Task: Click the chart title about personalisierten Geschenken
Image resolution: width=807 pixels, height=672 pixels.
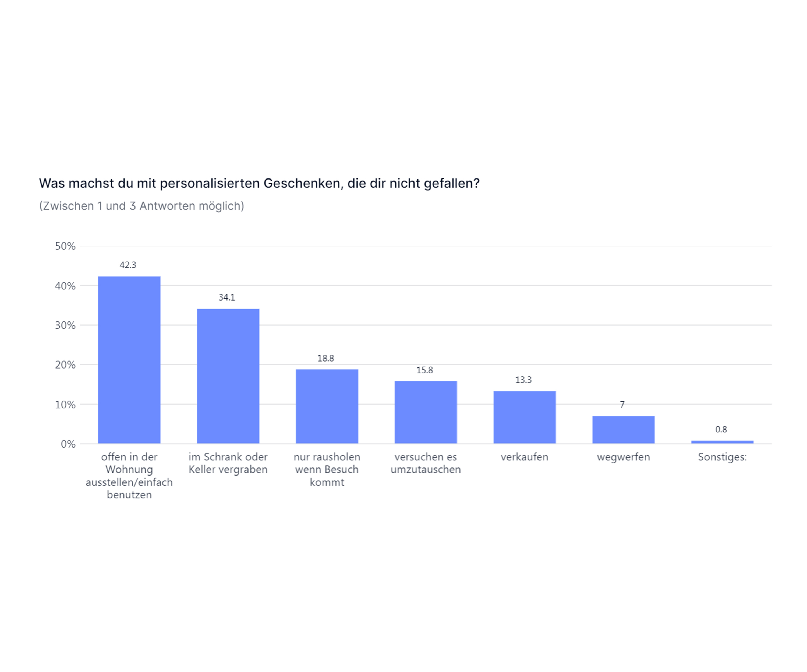Action: [x=259, y=184]
